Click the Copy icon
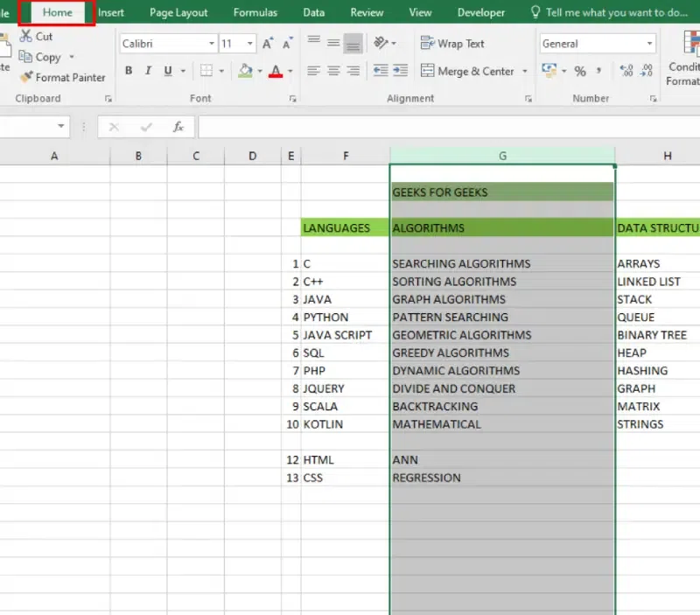700x615 pixels. (25, 57)
